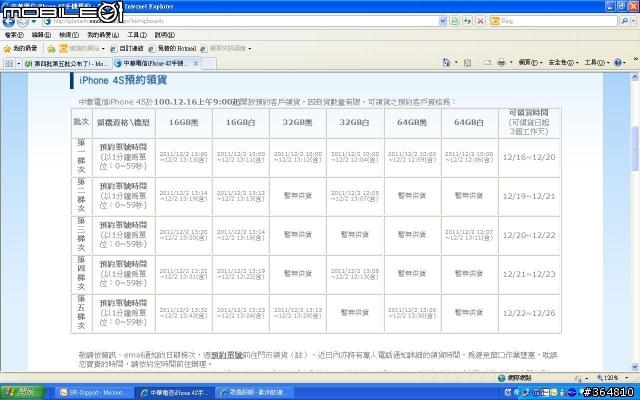Toggle the Compatibility View icon
Viewport: 640px width, 400px height.
455,21
